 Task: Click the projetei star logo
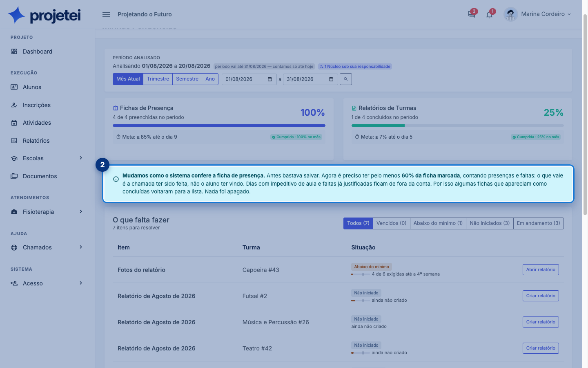(17, 15)
